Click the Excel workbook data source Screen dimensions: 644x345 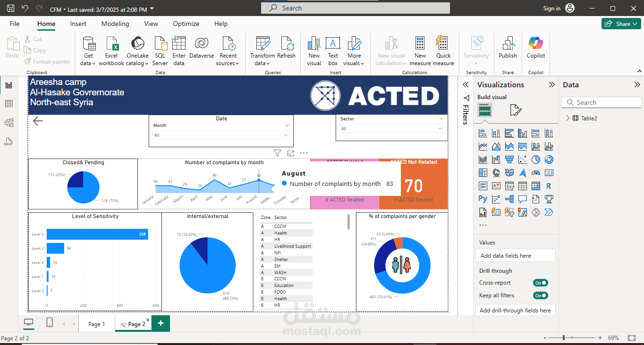[111, 51]
